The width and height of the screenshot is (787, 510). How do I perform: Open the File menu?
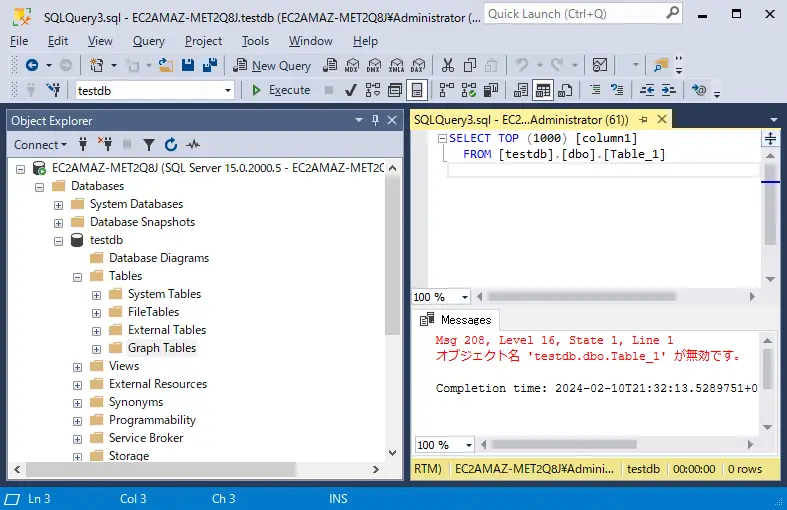click(x=19, y=41)
